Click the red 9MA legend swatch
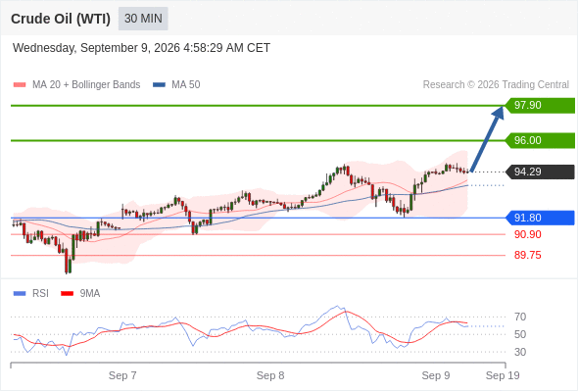The height and width of the screenshot is (392, 578). [67, 294]
